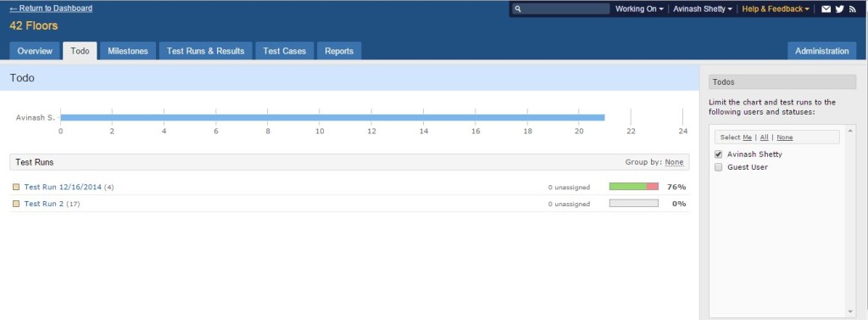Open the Test Run 2 link

pos(44,204)
